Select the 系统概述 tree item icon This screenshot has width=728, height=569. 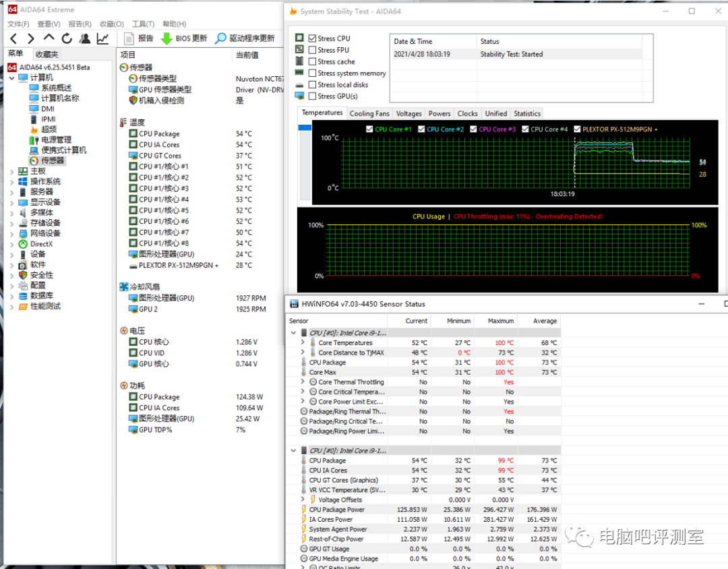tap(34, 88)
